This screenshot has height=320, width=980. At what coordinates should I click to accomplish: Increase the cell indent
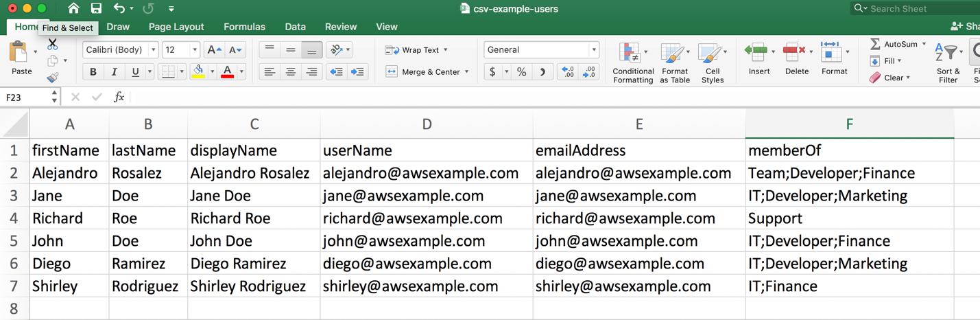pyautogui.click(x=357, y=72)
